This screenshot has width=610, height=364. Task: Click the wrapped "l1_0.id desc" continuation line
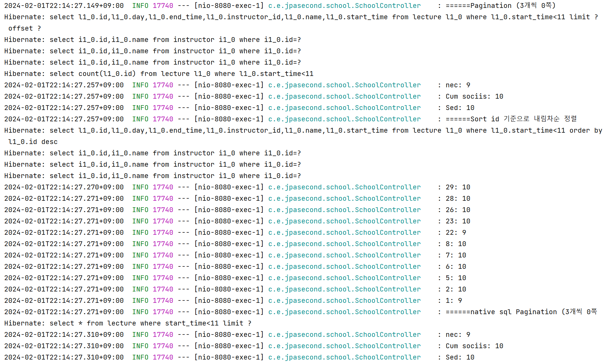(33, 142)
